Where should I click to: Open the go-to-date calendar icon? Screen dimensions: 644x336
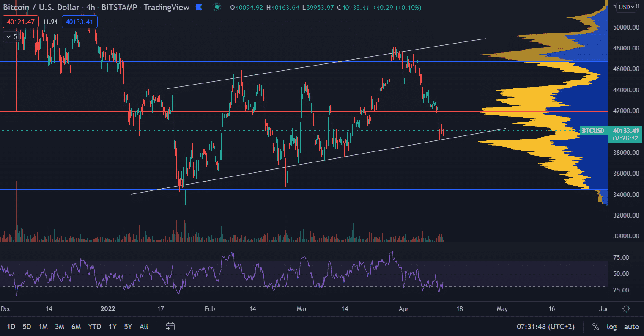click(170, 327)
